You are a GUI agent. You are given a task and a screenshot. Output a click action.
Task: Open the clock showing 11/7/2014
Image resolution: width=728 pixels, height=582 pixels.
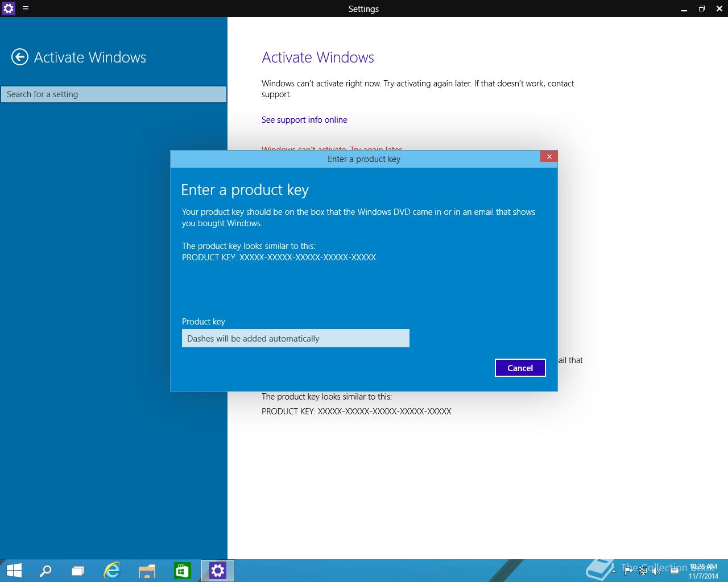click(704, 571)
